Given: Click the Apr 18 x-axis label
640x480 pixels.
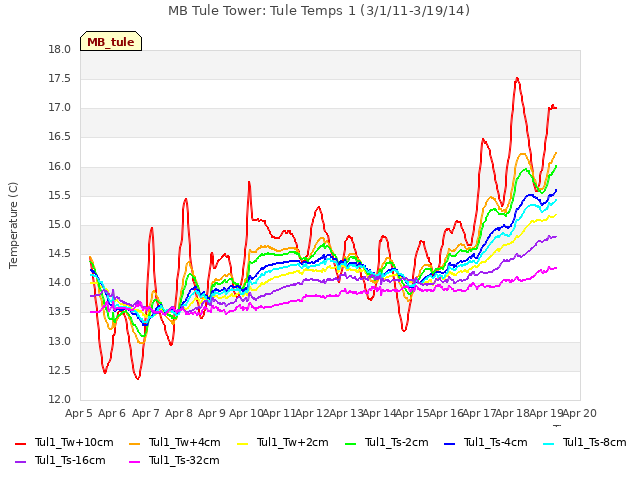Looking at the screenshot, I should pyautogui.click(x=513, y=414).
